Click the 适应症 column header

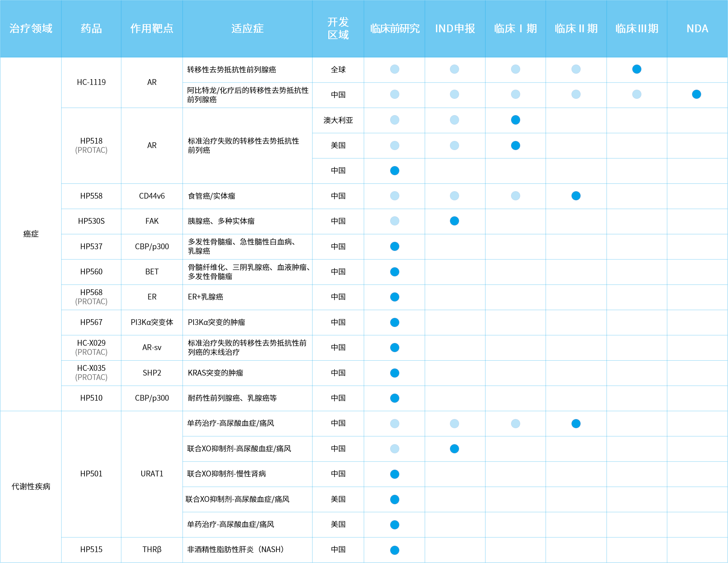(248, 29)
